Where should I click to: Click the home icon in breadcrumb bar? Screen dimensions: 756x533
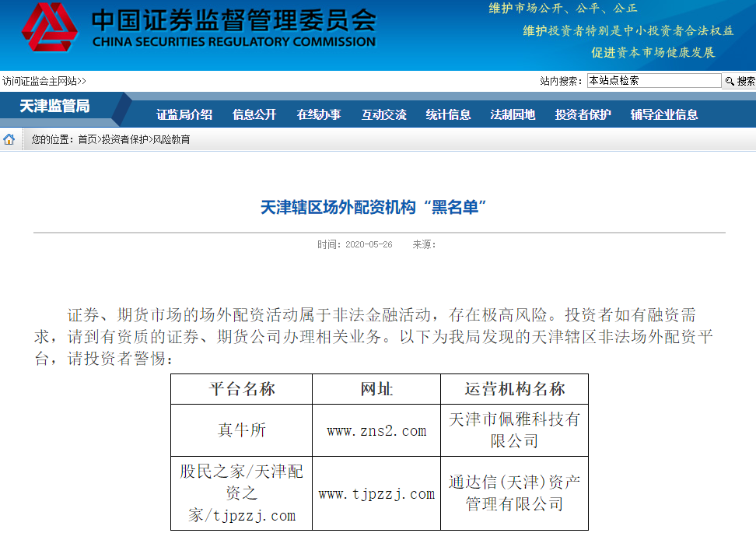pyautogui.click(x=8, y=140)
